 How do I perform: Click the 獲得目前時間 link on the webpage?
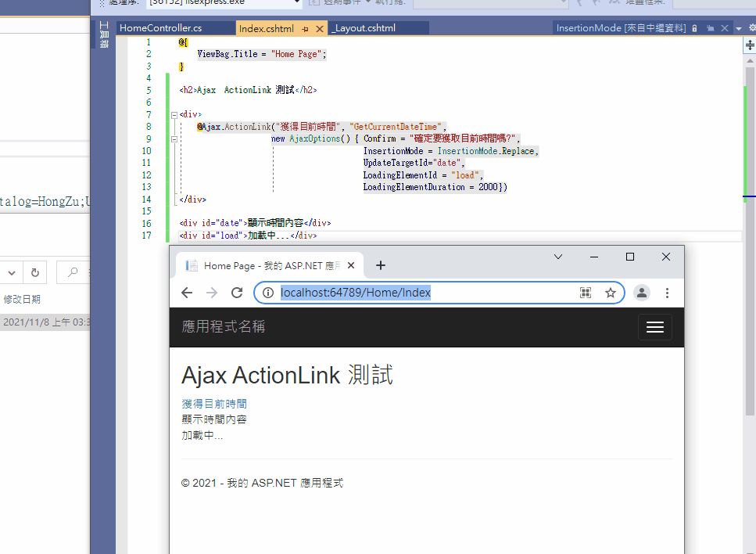tap(213, 402)
